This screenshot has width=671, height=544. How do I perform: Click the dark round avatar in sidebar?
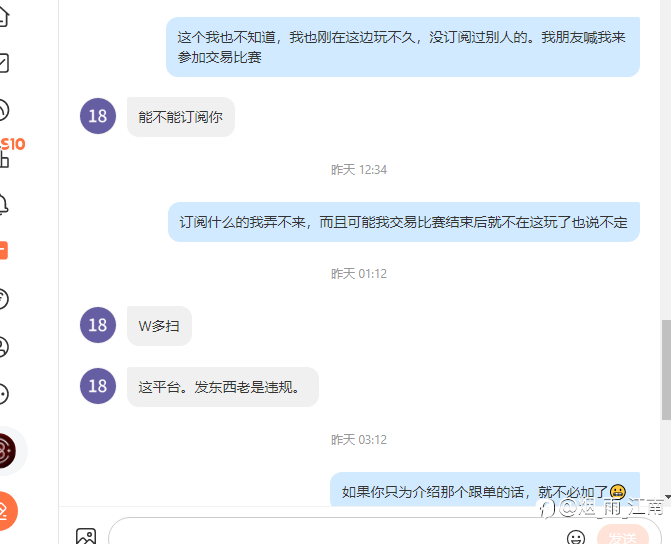[x=7, y=451]
